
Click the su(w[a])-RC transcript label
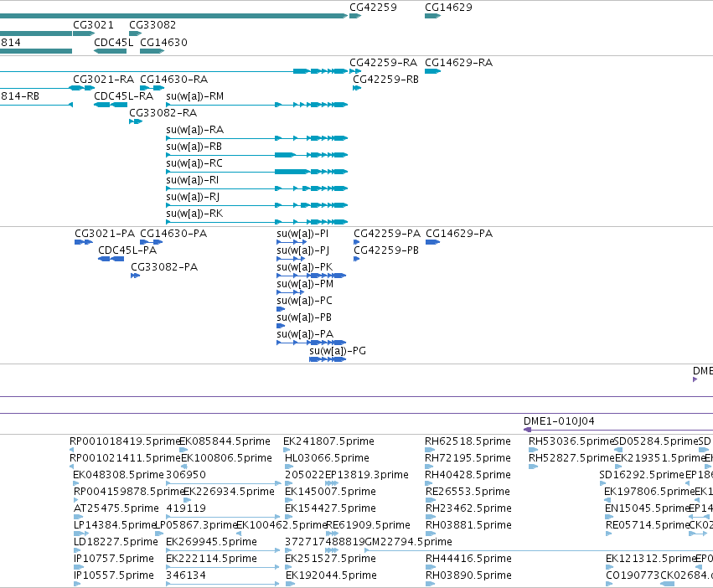click(x=194, y=163)
